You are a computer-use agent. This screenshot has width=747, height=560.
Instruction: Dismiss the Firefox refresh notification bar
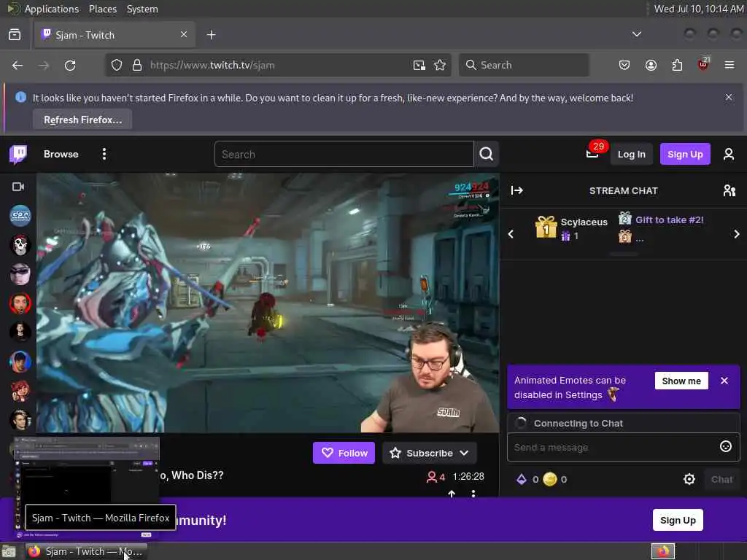pyautogui.click(x=729, y=97)
